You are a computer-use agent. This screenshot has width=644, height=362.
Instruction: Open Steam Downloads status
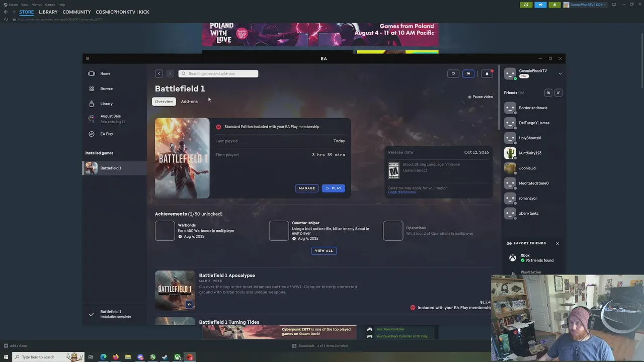pos(320,345)
